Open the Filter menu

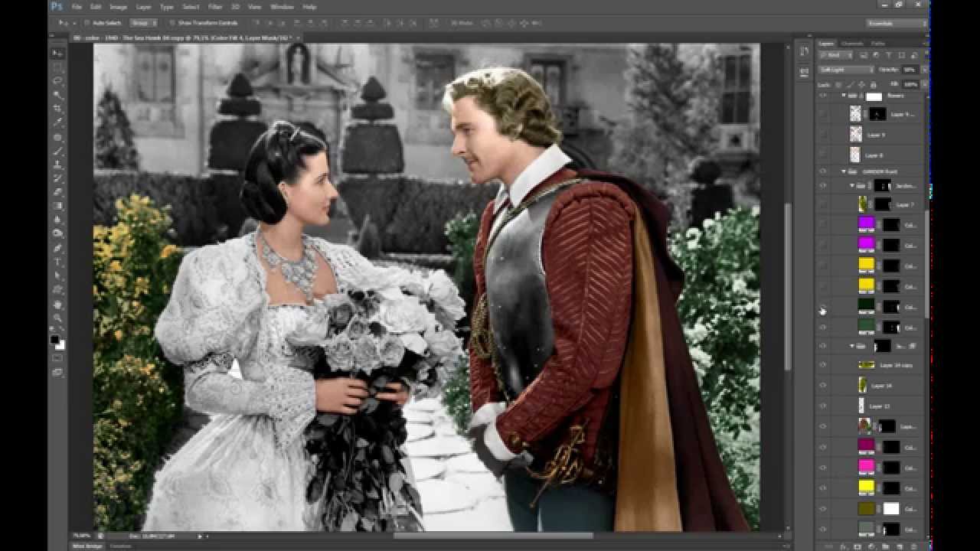(x=215, y=7)
